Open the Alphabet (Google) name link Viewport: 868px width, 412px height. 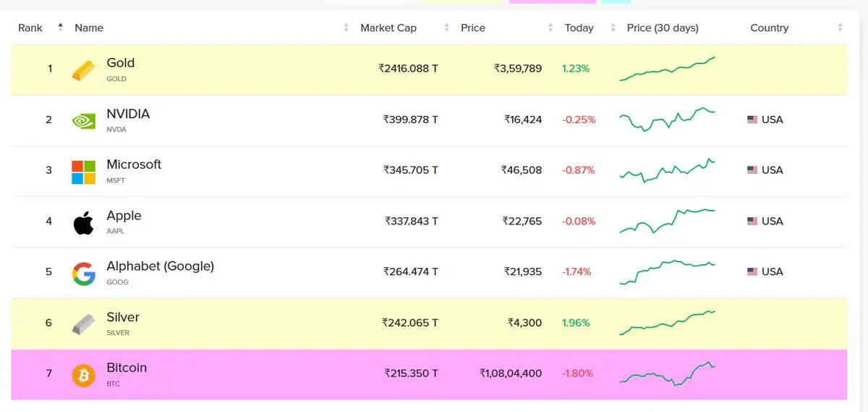[160, 266]
